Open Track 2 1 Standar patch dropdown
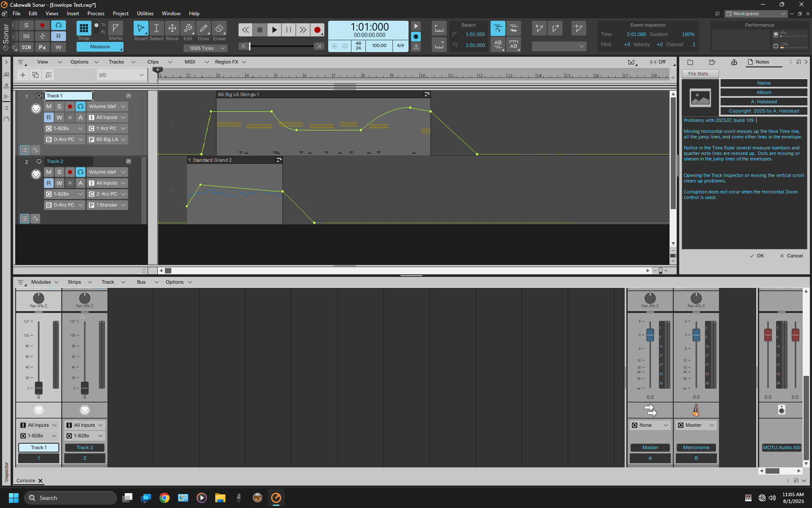 [x=107, y=205]
